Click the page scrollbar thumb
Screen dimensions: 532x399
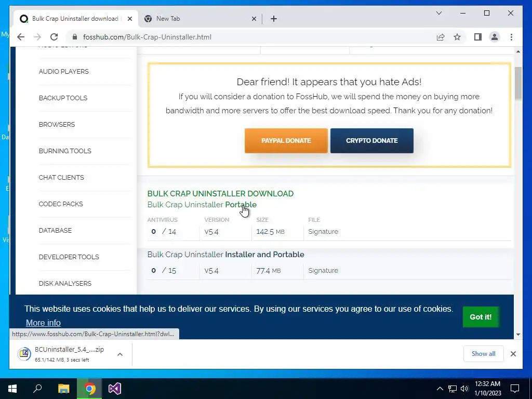tap(518, 84)
